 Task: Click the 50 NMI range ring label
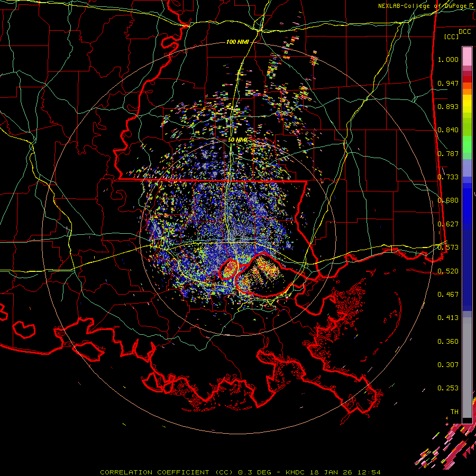pyautogui.click(x=237, y=140)
